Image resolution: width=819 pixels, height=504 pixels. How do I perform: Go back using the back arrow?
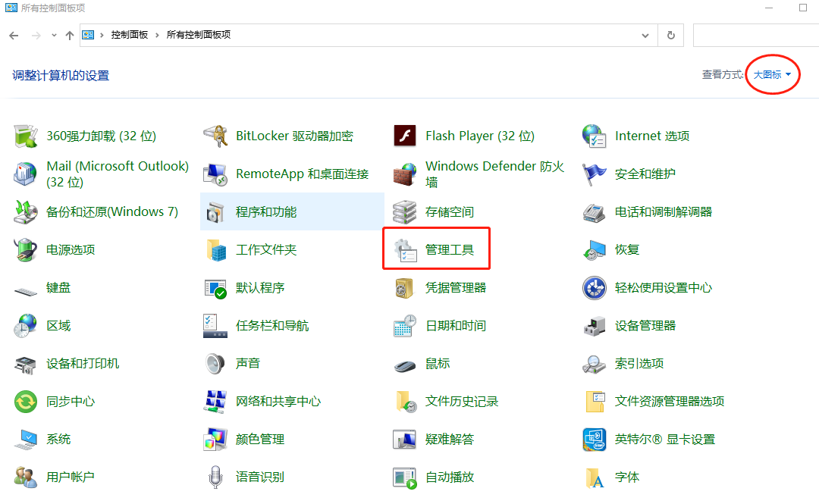(14, 34)
